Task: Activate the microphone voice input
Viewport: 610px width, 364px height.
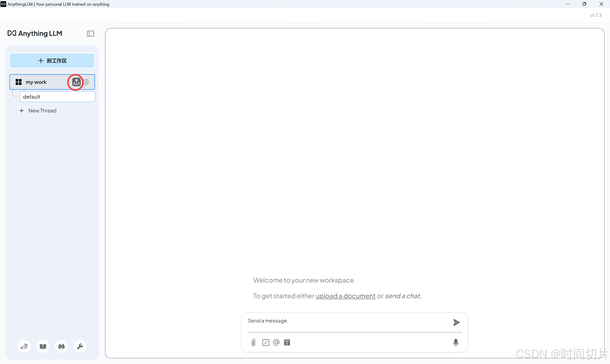Action: click(456, 342)
